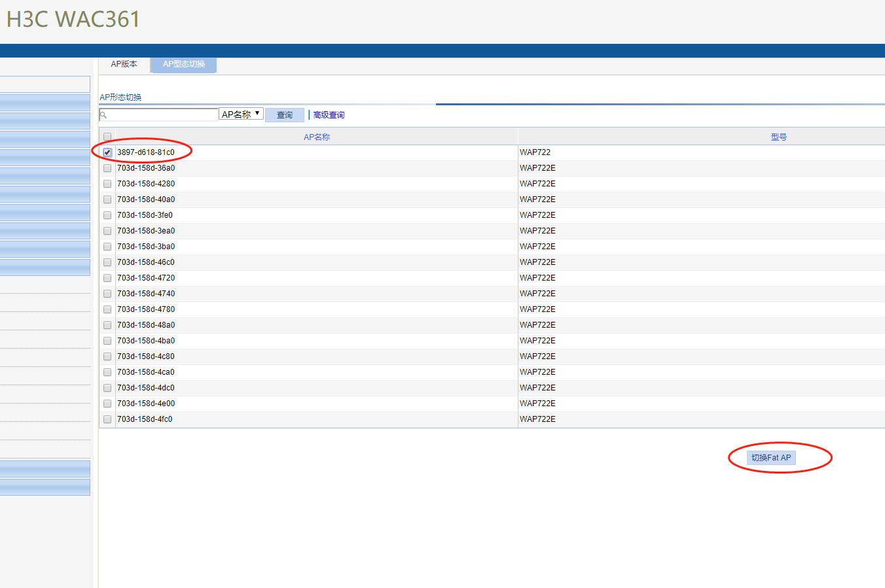
Task: Click the WAP722E model for 703d-158d-4780
Action: 537,309
